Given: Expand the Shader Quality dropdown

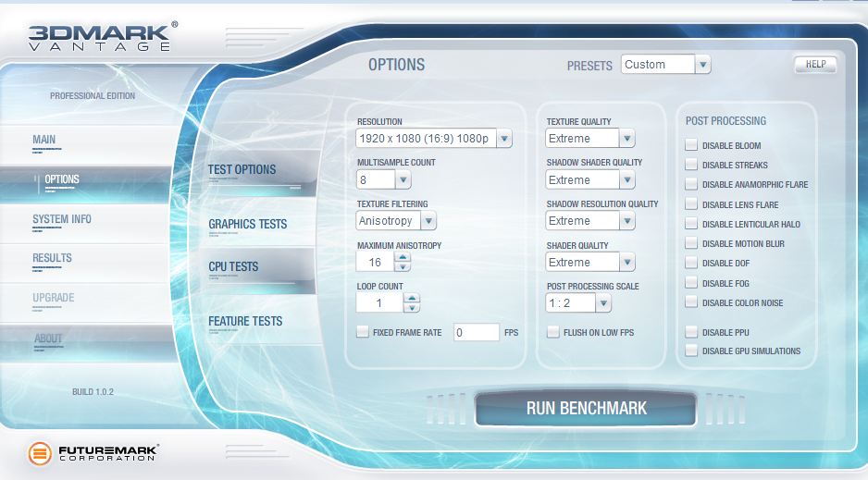Looking at the screenshot, I should (x=626, y=262).
